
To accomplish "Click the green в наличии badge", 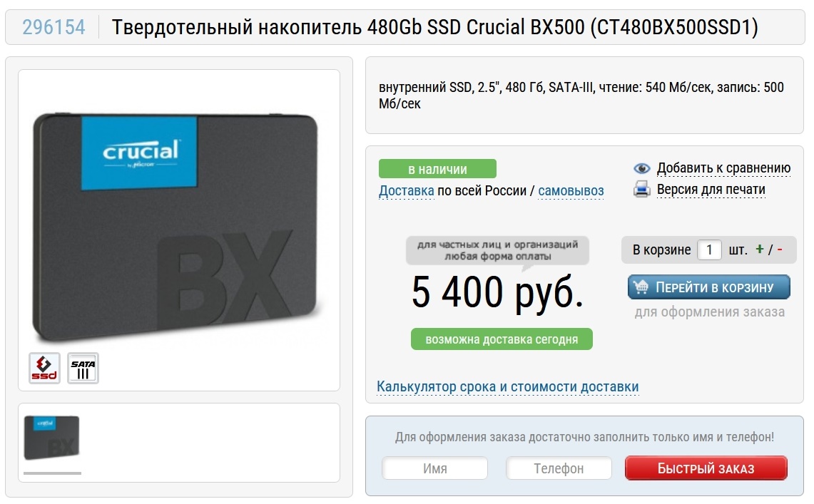I will pos(437,169).
